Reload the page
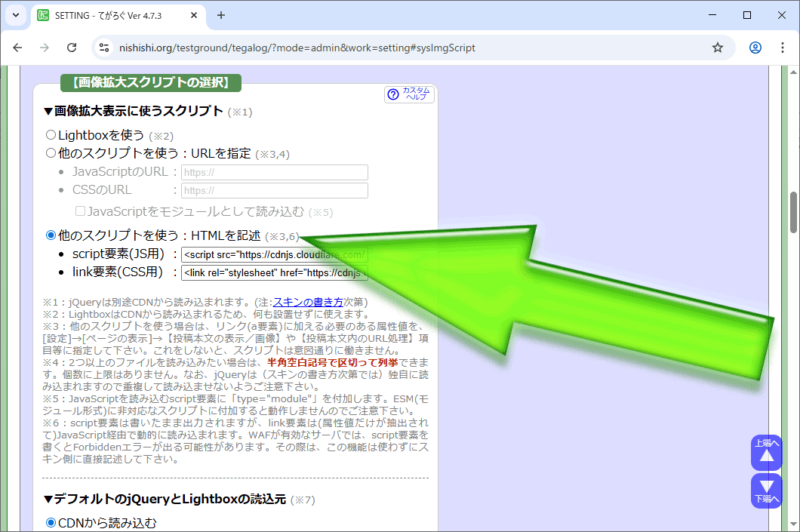Viewport: 800px width, 532px height. pos(72,48)
